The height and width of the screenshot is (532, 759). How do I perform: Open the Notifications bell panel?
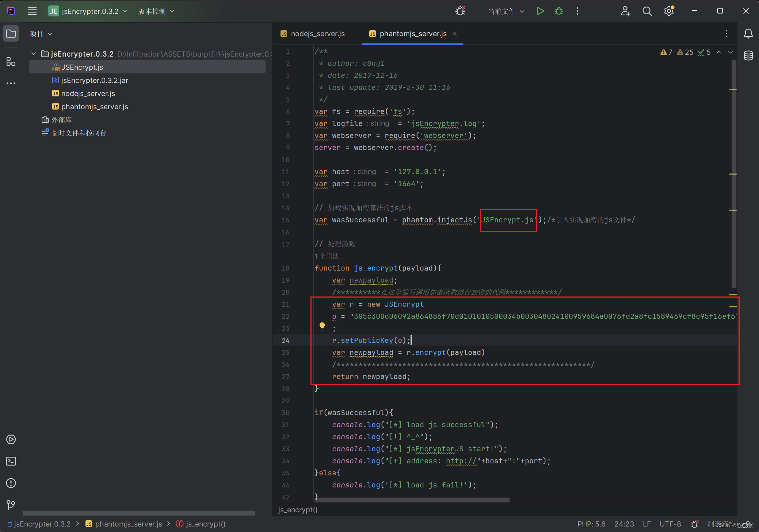click(748, 34)
